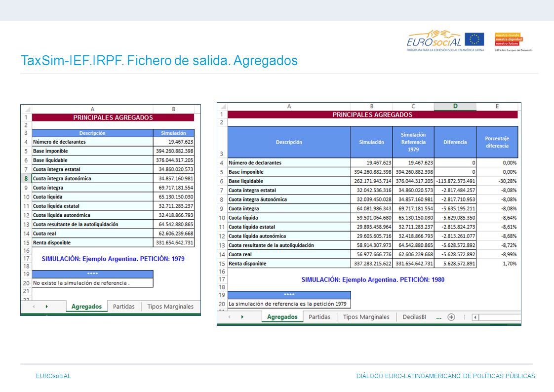Click 'Diferencia' column header cell

click(x=455, y=142)
